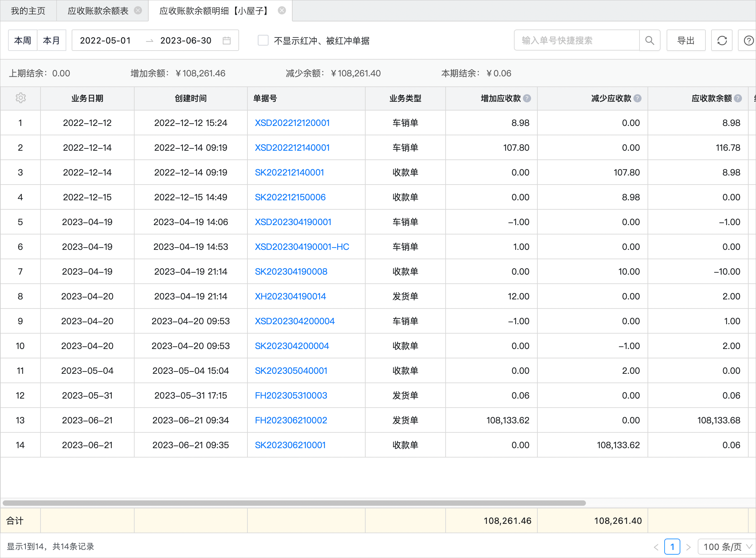Image resolution: width=756 pixels, height=558 pixels.
Task: Click help icon beside 应收款余额 header
Action: click(x=738, y=98)
